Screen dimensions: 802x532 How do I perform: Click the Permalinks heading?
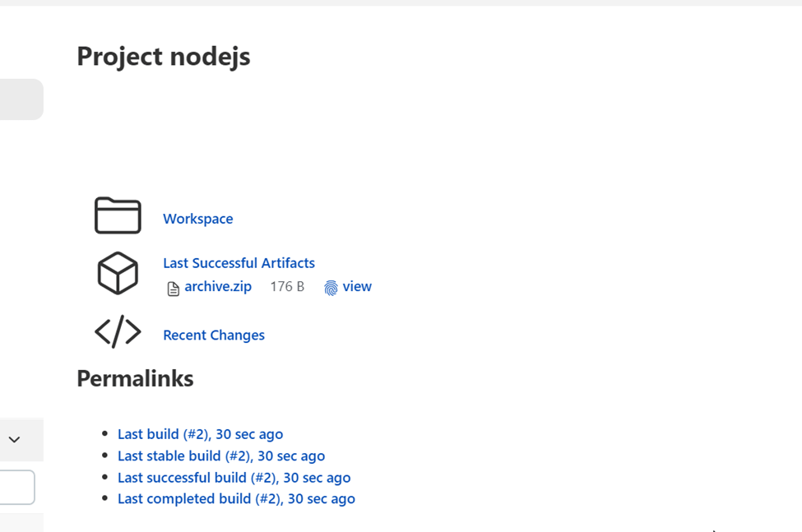click(135, 378)
